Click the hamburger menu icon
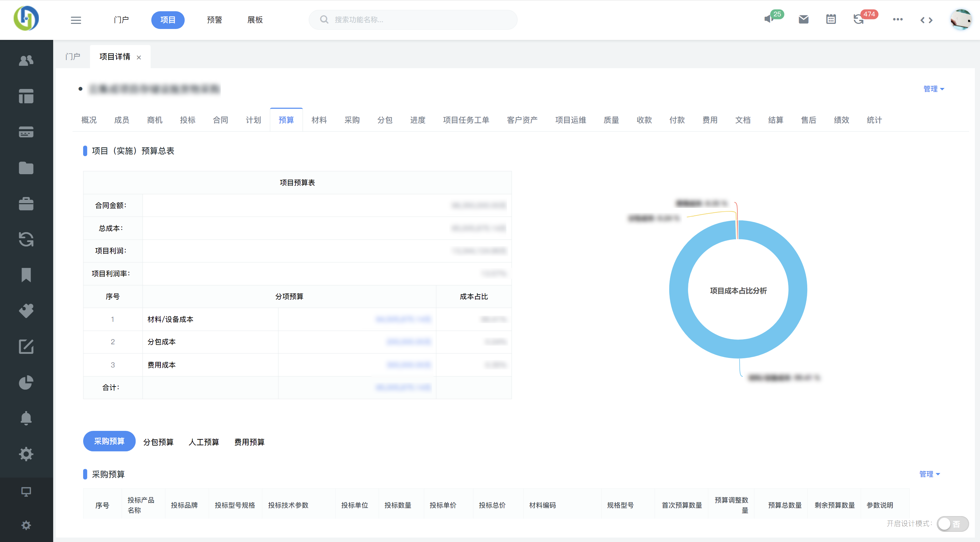 (x=76, y=20)
